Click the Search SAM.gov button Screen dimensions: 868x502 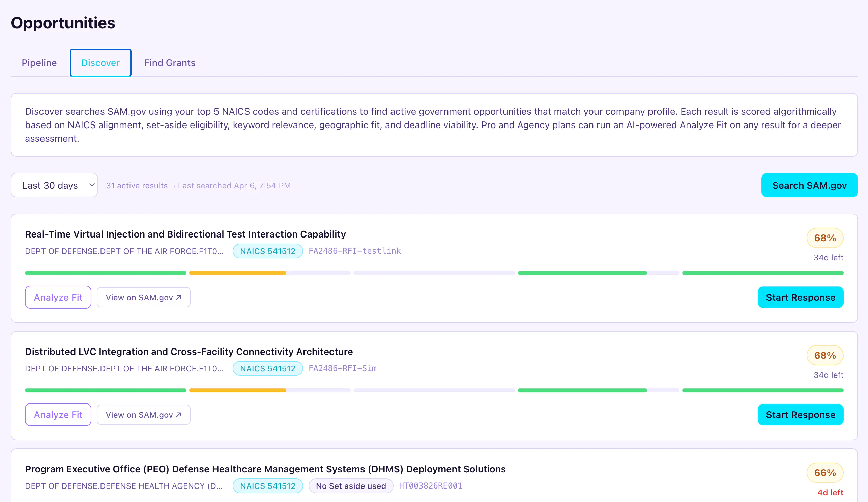(809, 185)
